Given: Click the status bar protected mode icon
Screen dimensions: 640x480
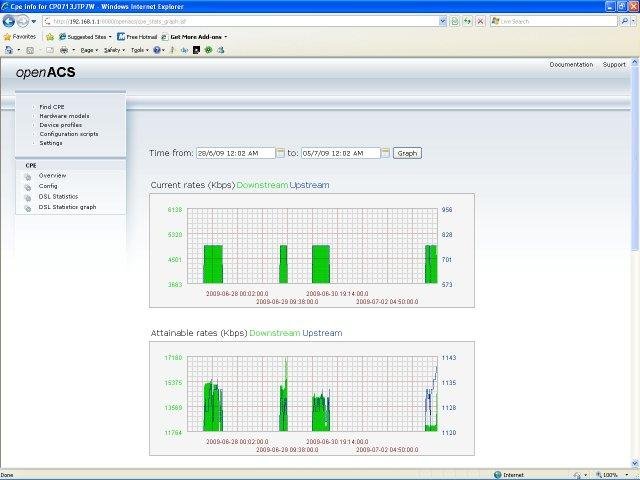Looking at the screenshot, I should [x=577, y=475].
